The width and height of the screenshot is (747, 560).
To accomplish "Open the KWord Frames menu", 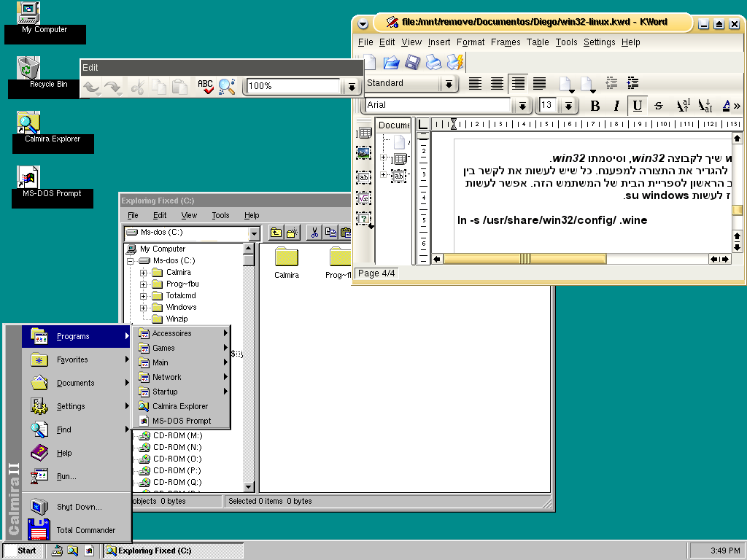I will pyautogui.click(x=506, y=42).
